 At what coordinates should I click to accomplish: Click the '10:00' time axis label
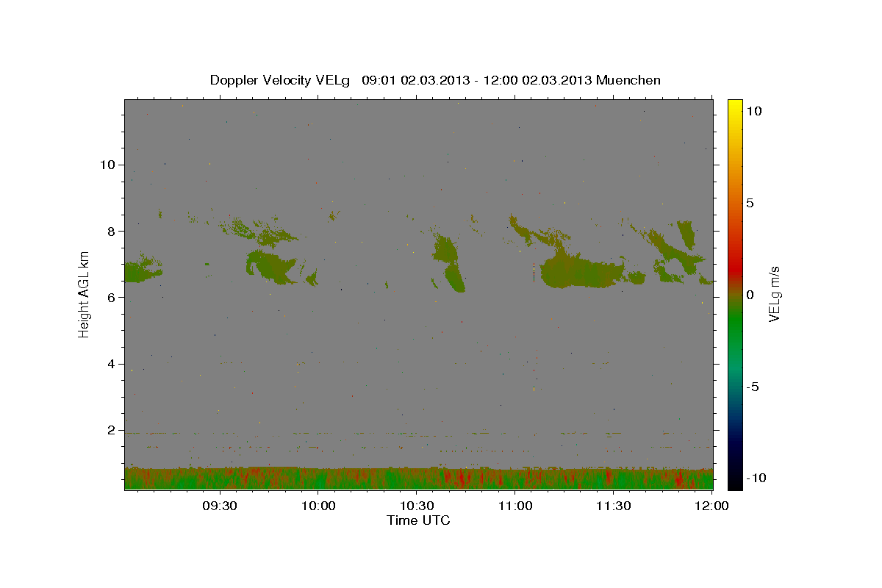pos(318,506)
